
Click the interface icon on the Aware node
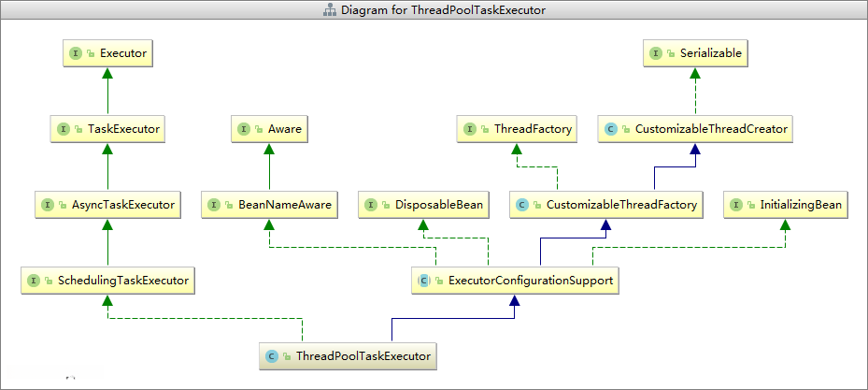point(244,129)
